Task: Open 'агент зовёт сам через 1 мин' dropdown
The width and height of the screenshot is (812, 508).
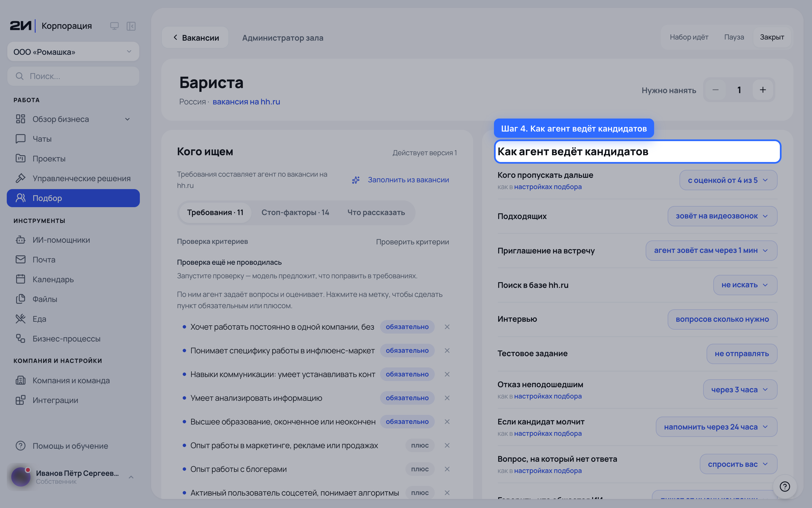Action: point(711,251)
